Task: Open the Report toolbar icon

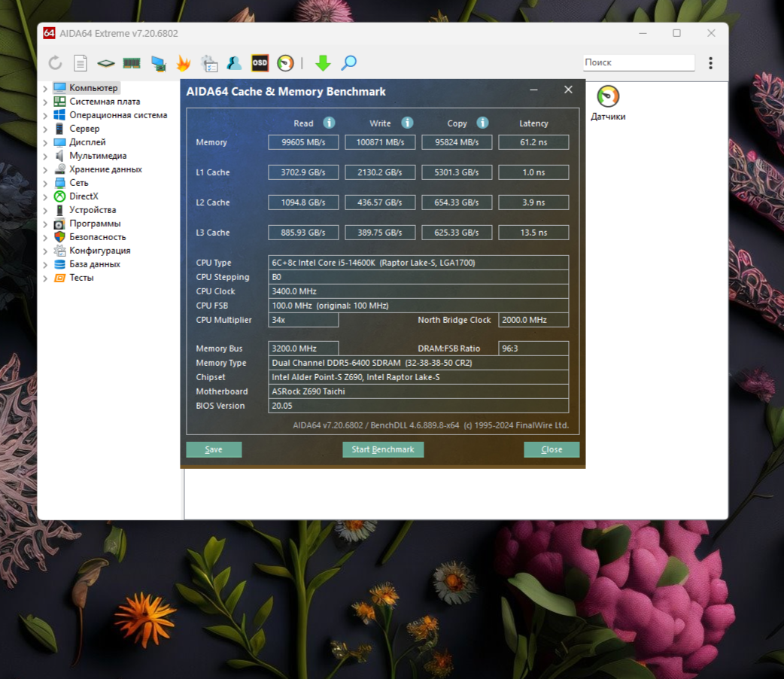Action: click(x=81, y=63)
